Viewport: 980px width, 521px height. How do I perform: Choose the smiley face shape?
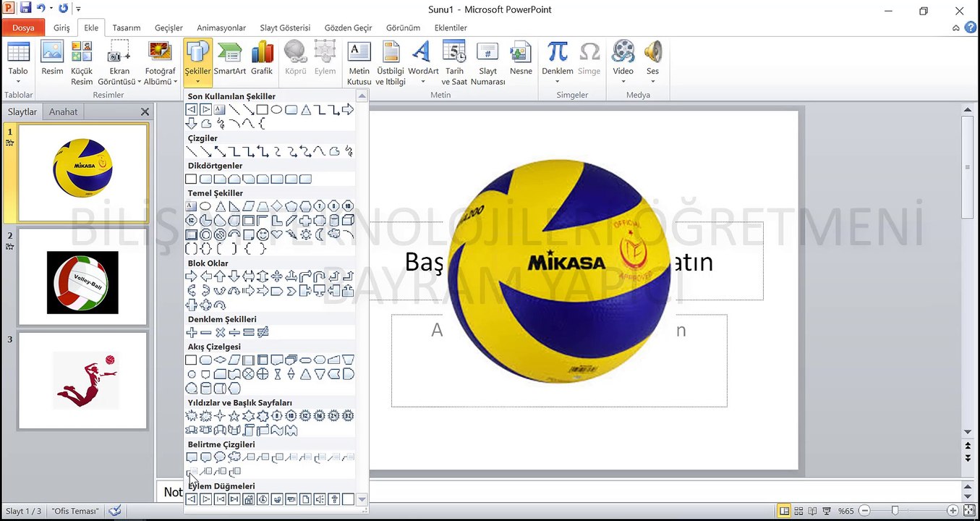263,234
